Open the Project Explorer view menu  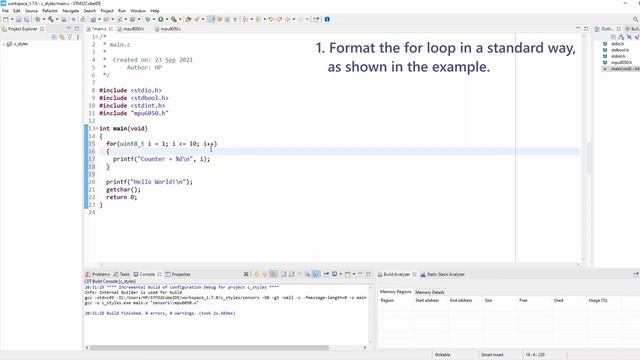tap(78, 37)
